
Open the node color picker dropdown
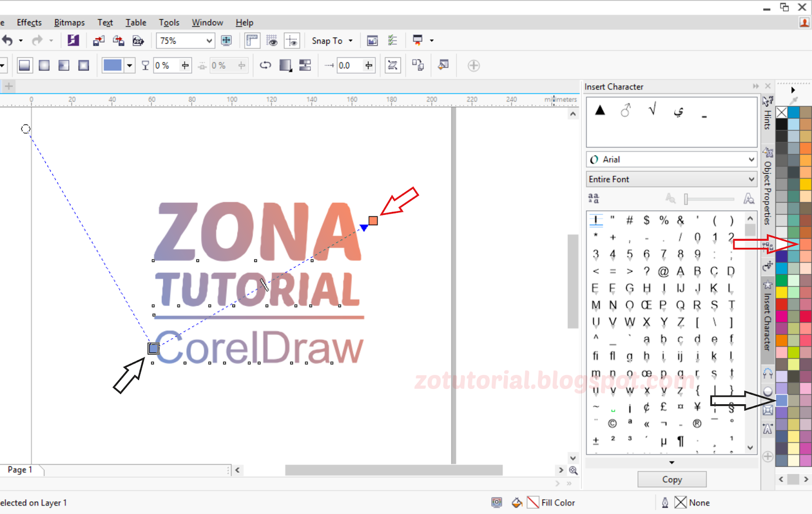[129, 66]
